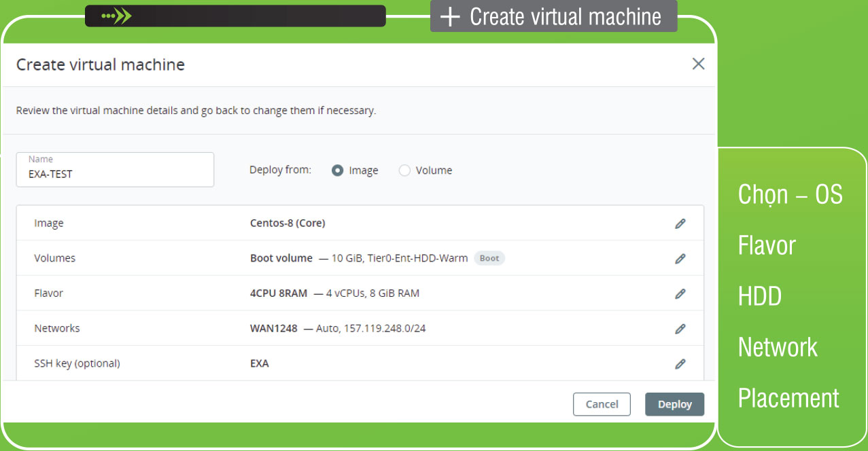Screen dimensions: 868x451
Task: Edit the SSH key with its pencil icon
Action: click(x=680, y=364)
